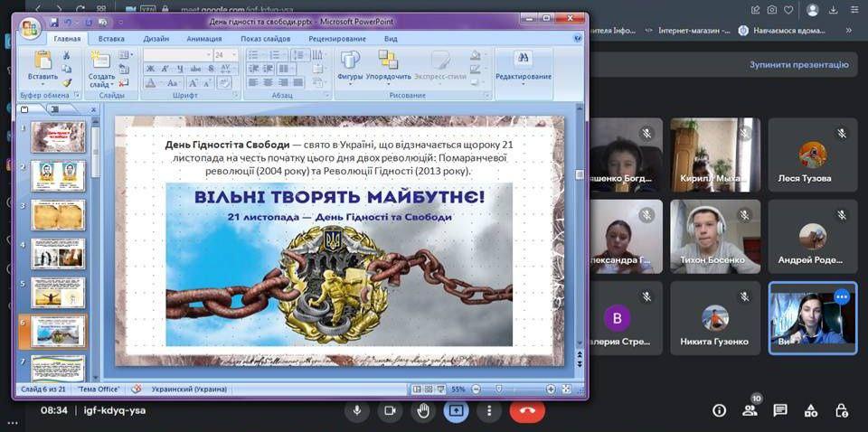
Task: Open meeting details info icon
Action: pyautogui.click(x=719, y=410)
